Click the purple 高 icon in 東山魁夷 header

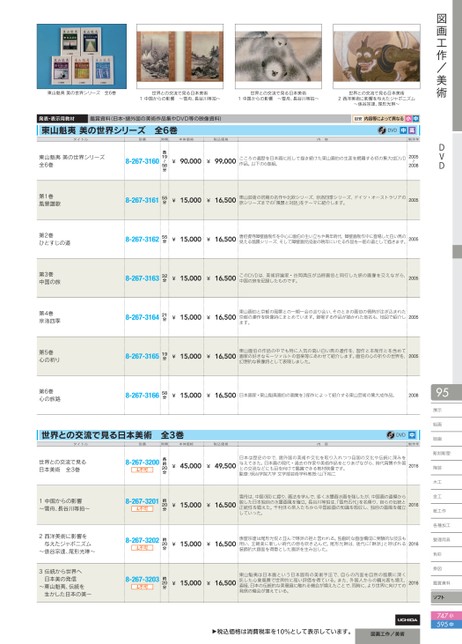click(x=412, y=130)
